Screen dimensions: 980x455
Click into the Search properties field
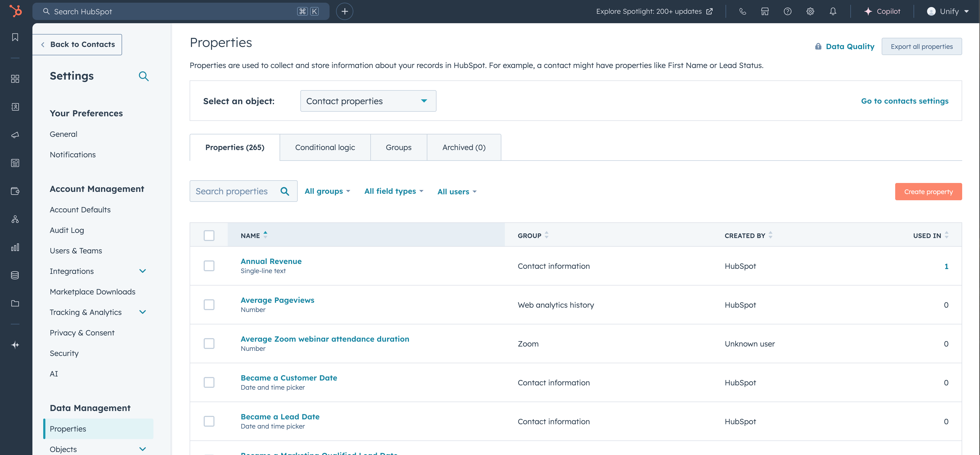232,191
